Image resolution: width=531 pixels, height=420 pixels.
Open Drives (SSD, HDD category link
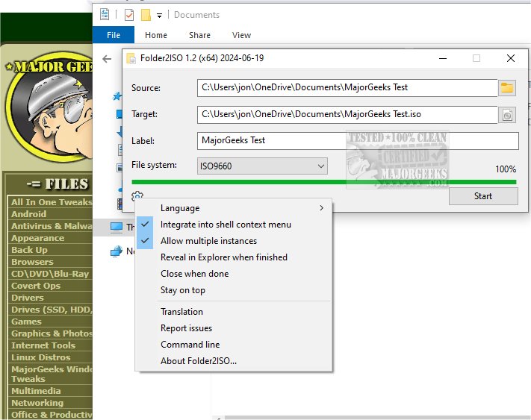[x=52, y=310]
